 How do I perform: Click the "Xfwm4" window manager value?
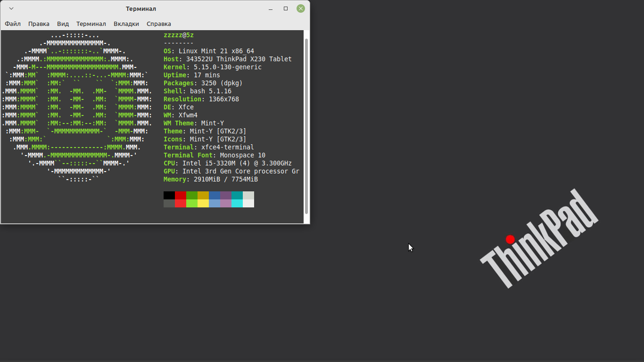pyautogui.click(x=188, y=115)
